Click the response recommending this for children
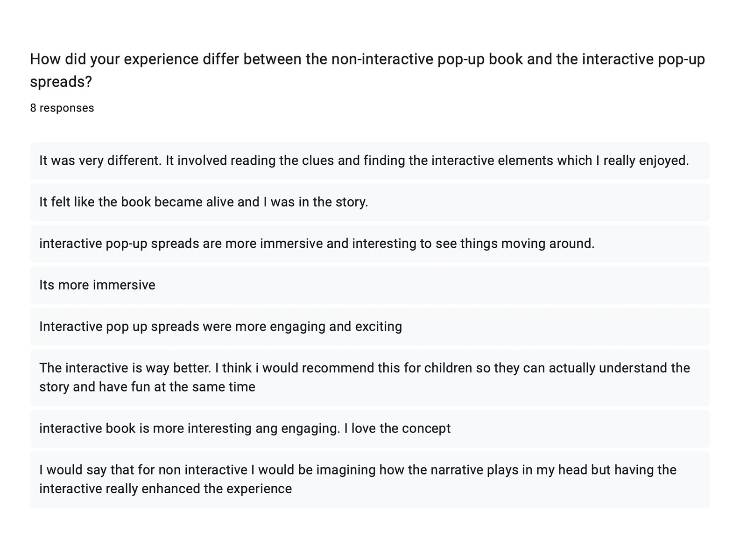This screenshot has width=747, height=560. click(x=364, y=377)
